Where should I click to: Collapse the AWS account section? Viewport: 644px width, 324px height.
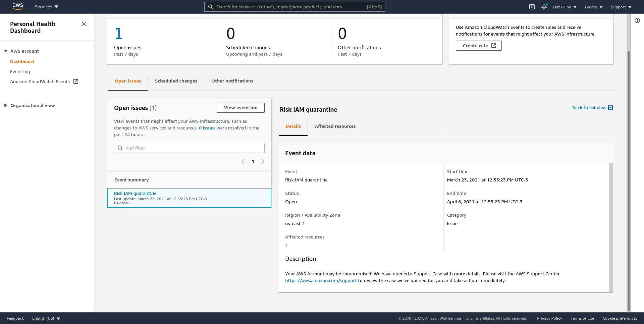coord(6,51)
